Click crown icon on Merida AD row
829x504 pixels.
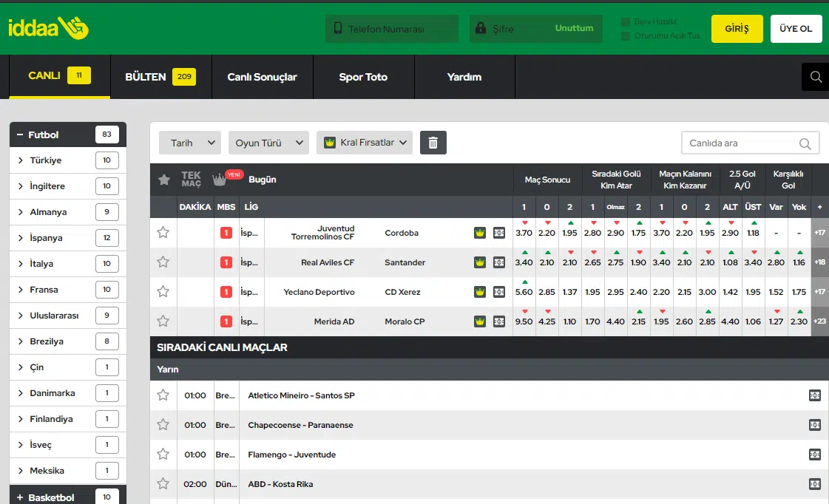click(479, 321)
